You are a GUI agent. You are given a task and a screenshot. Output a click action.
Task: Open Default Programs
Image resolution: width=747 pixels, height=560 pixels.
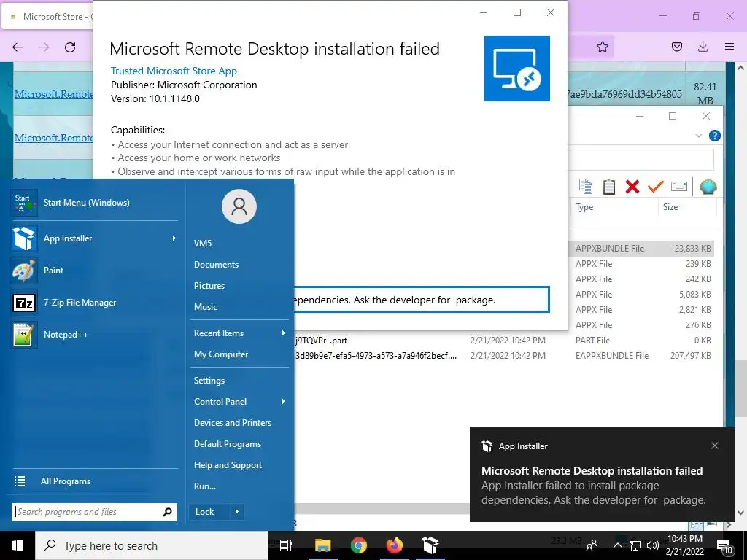tap(228, 444)
